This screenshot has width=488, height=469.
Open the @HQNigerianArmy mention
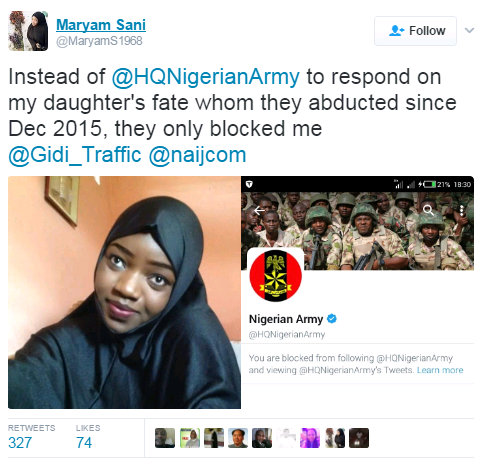[x=206, y=77]
